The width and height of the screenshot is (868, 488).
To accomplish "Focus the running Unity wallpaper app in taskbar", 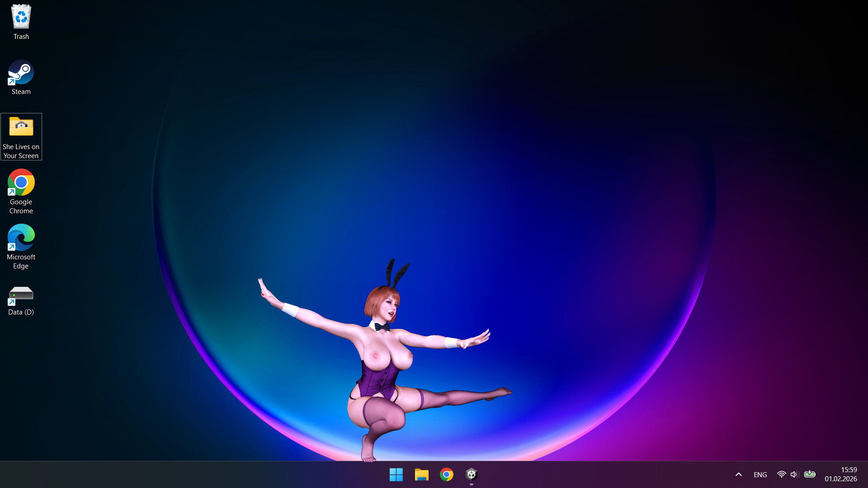I will pyautogui.click(x=472, y=474).
